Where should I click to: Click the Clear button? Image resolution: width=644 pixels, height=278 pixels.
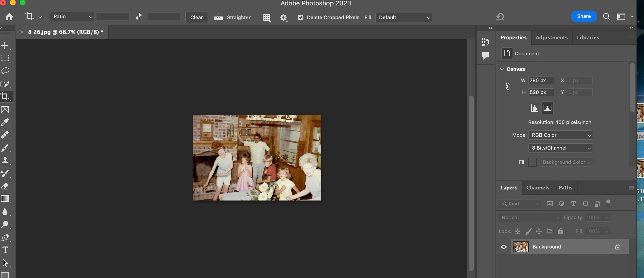tap(196, 17)
